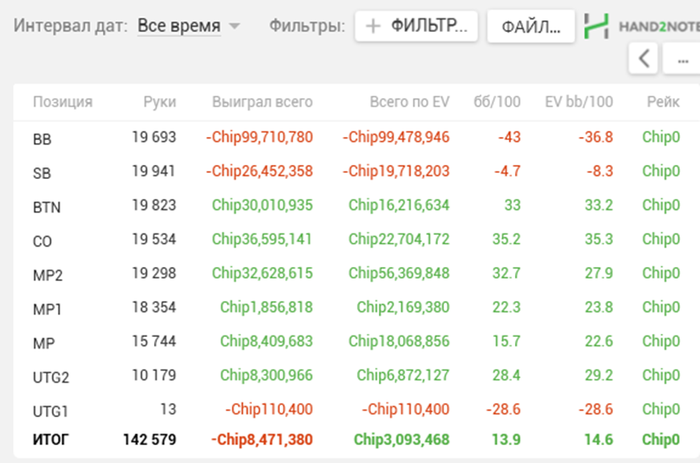Click the Hand2Note logo icon
The width and height of the screenshot is (700, 463).
[x=597, y=26]
